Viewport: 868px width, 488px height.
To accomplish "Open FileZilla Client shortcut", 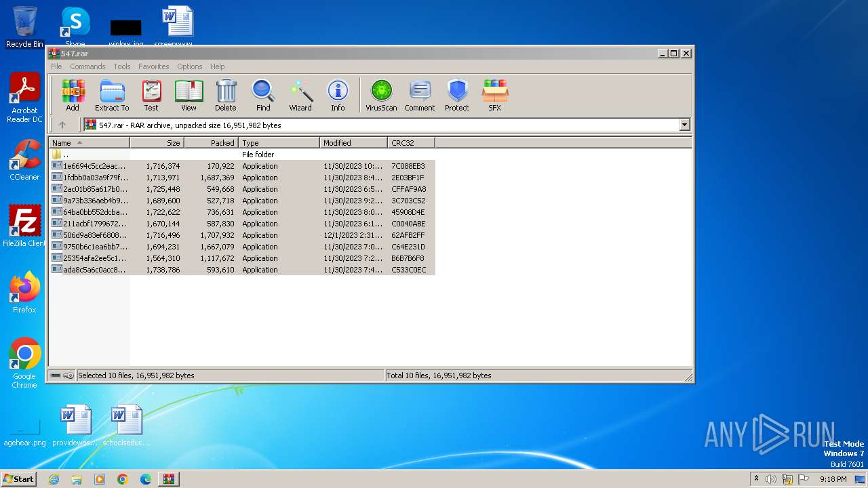I will pyautogui.click(x=24, y=226).
